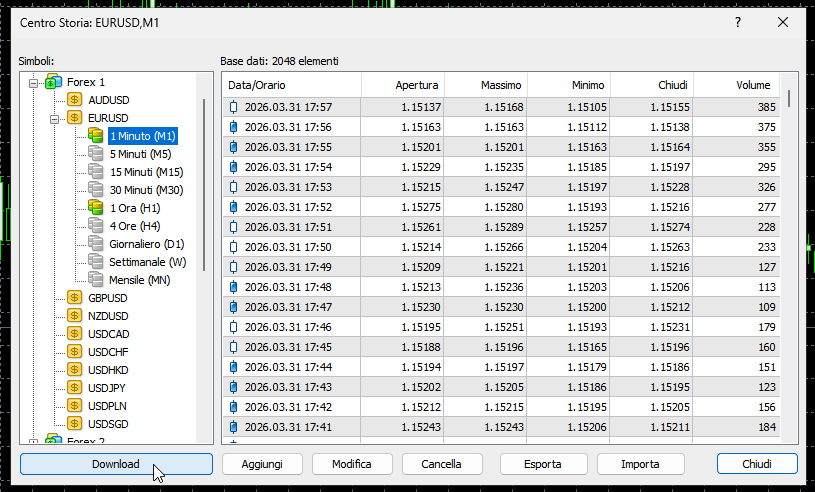Click the Settimanale (W) database icon
The height and width of the screenshot is (492, 815).
click(x=96, y=261)
